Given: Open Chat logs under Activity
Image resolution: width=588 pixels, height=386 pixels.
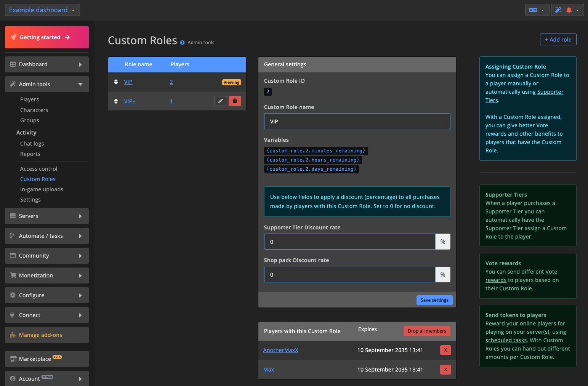Looking at the screenshot, I should tap(32, 143).
